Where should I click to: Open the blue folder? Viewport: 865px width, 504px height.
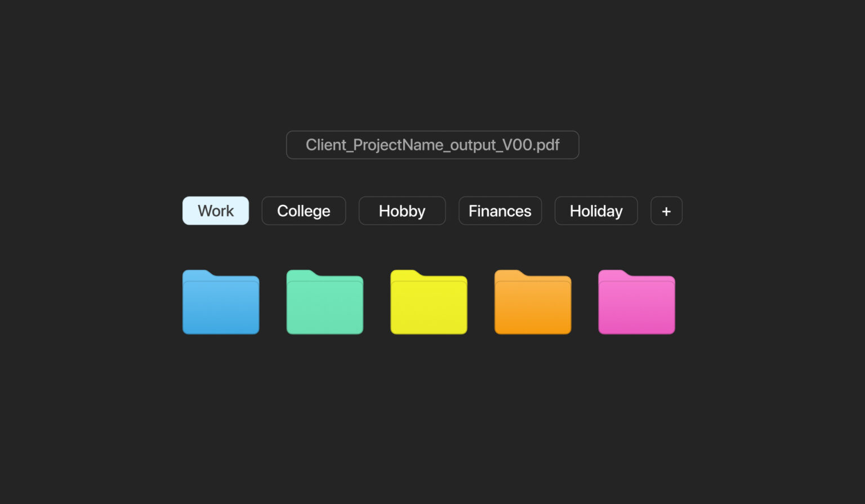221,303
